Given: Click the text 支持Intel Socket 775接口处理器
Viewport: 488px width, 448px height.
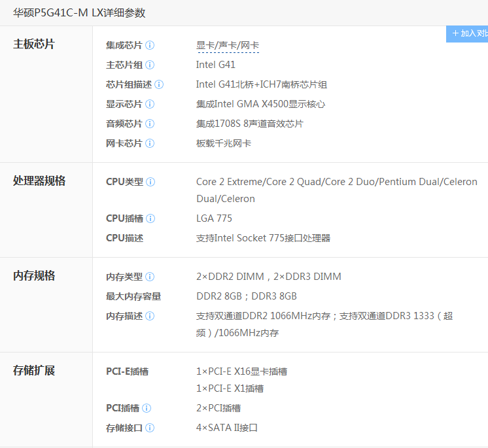Looking at the screenshot, I should click(x=263, y=238).
